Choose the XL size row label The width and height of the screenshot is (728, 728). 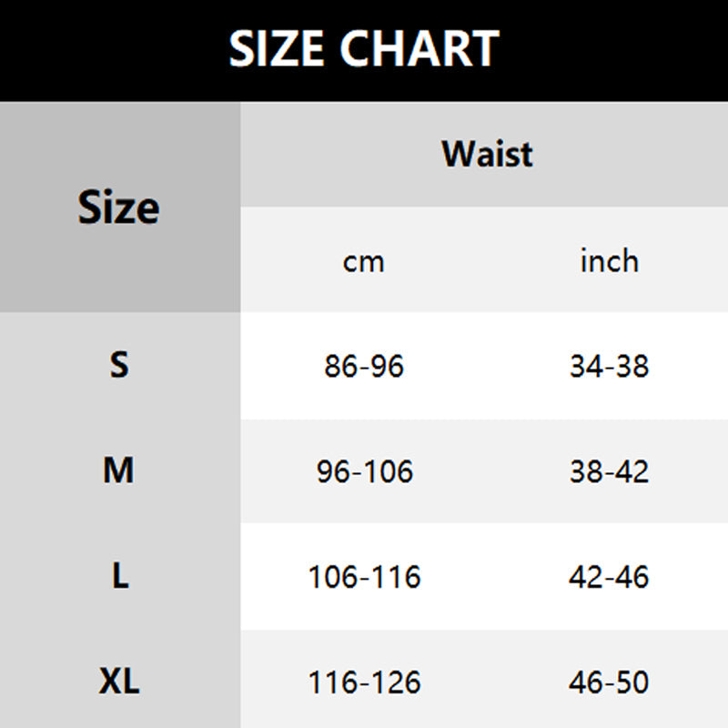coord(119,682)
